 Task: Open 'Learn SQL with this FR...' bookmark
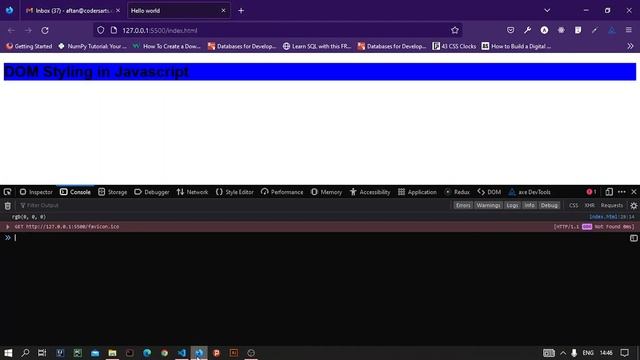317,46
